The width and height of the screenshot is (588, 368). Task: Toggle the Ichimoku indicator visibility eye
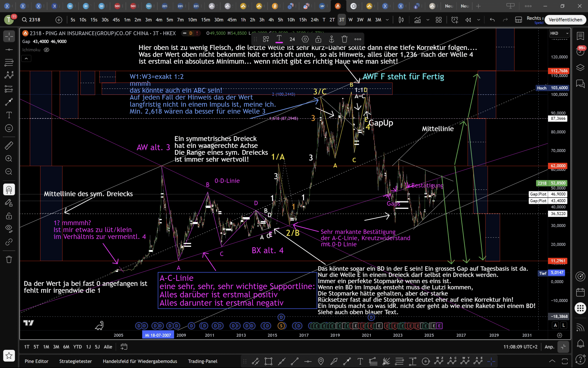pyautogui.click(x=46, y=50)
